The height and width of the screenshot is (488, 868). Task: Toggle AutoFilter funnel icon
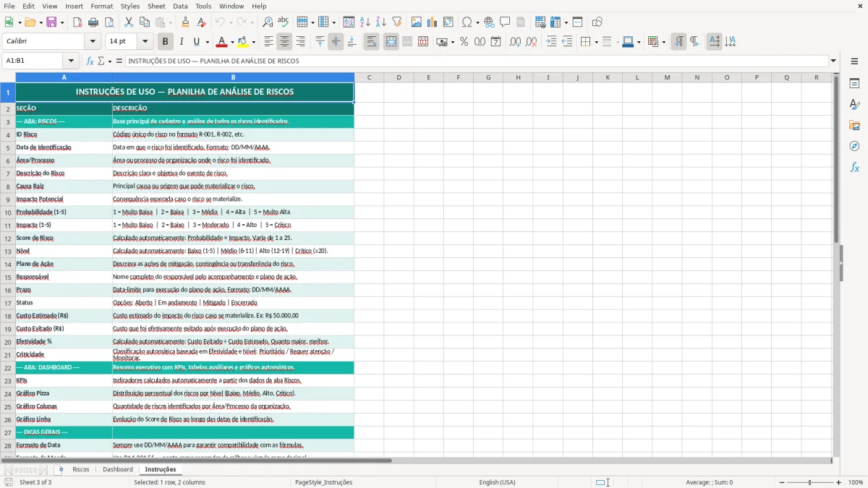click(x=397, y=22)
